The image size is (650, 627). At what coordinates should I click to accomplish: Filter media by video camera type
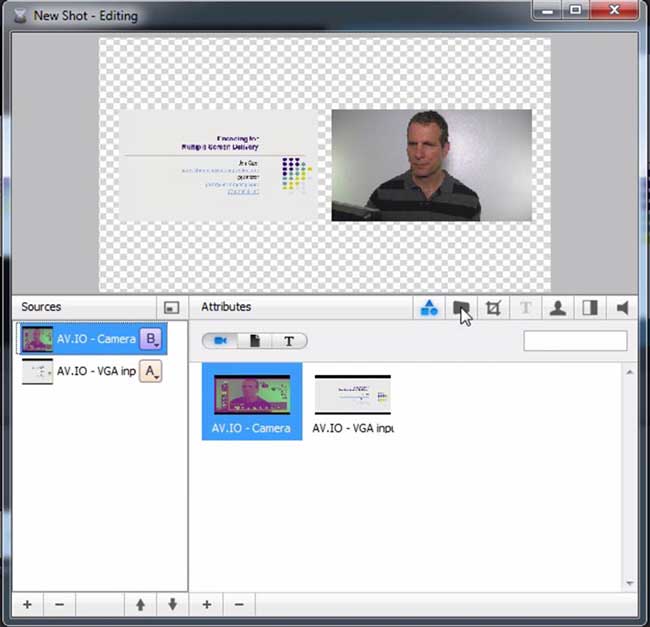point(221,341)
